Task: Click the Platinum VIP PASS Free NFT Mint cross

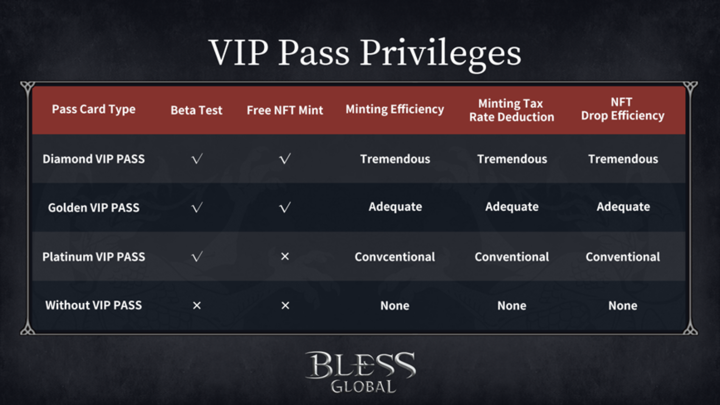Action: coord(285,257)
